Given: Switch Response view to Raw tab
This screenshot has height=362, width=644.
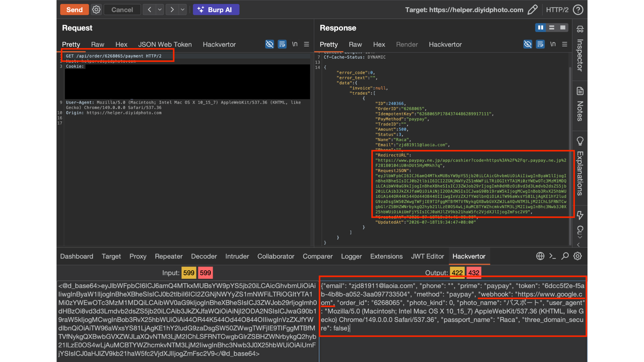Looking at the screenshot, I should [x=355, y=45].
